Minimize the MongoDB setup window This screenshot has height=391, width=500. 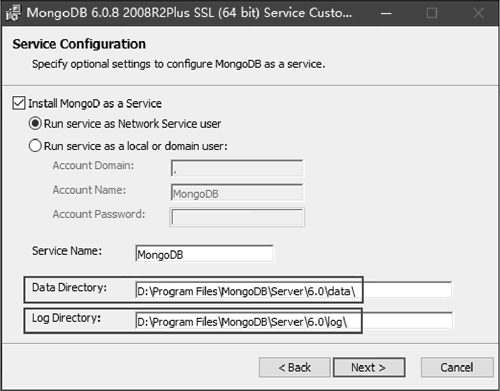point(386,13)
